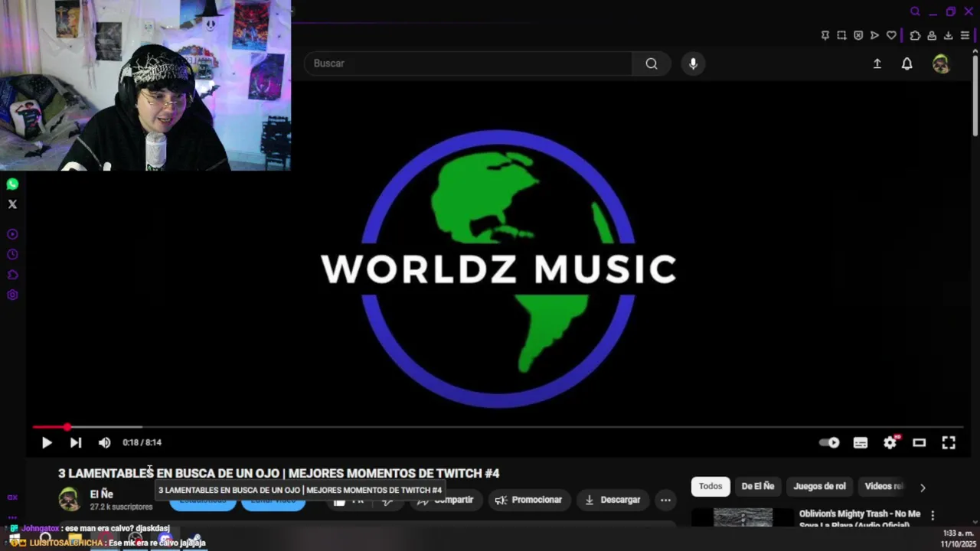Viewport: 980px width, 551px height.
Task: Open the El Ñe channel avatar
Action: coord(70,499)
